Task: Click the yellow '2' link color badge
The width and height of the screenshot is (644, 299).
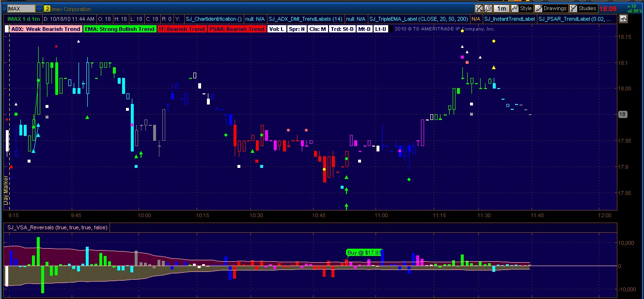Action: point(47,9)
